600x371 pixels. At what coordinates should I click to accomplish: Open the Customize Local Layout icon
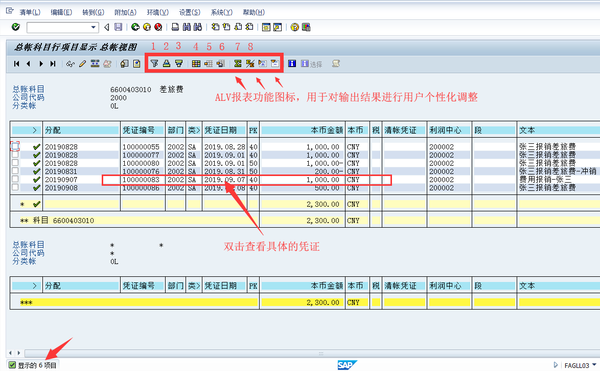click(306, 27)
